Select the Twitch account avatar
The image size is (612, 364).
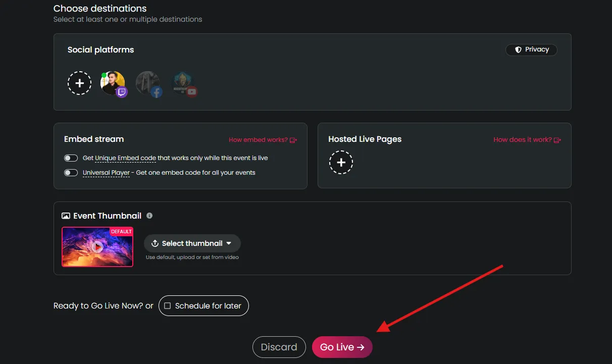click(113, 83)
